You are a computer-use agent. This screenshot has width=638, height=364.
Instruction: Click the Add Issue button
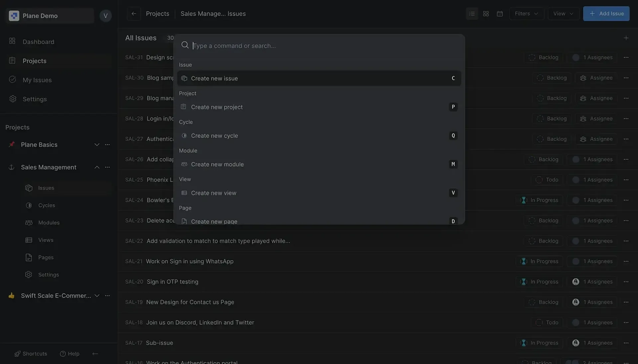tap(606, 14)
